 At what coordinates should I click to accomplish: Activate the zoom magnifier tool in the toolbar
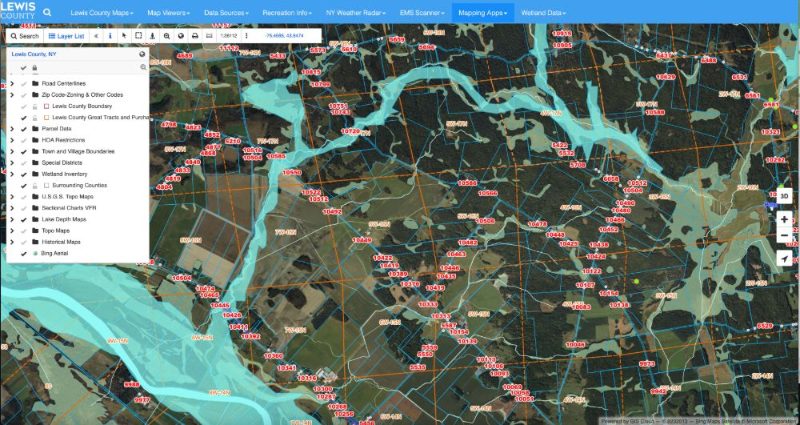click(166, 36)
